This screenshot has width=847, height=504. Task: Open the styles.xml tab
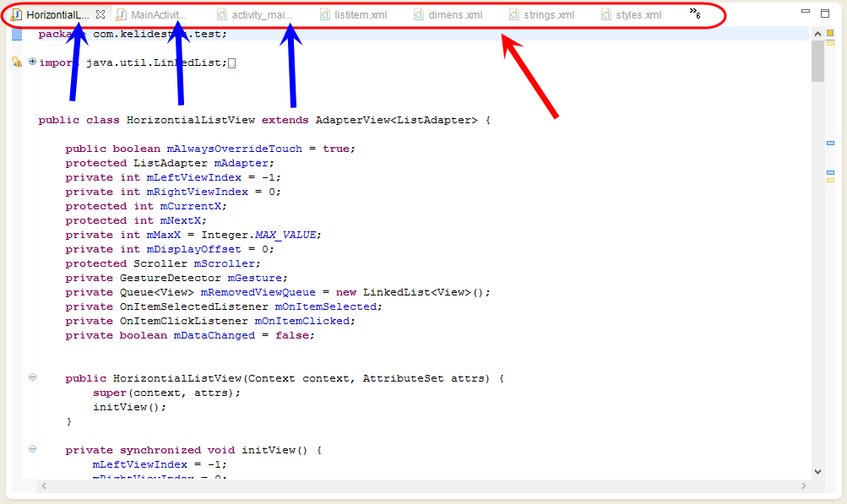pyautogui.click(x=632, y=15)
